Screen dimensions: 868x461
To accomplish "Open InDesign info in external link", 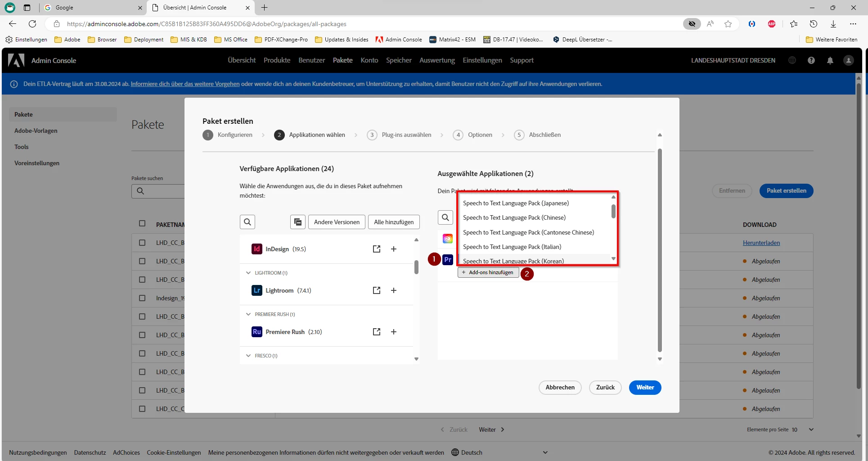I will (377, 249).
